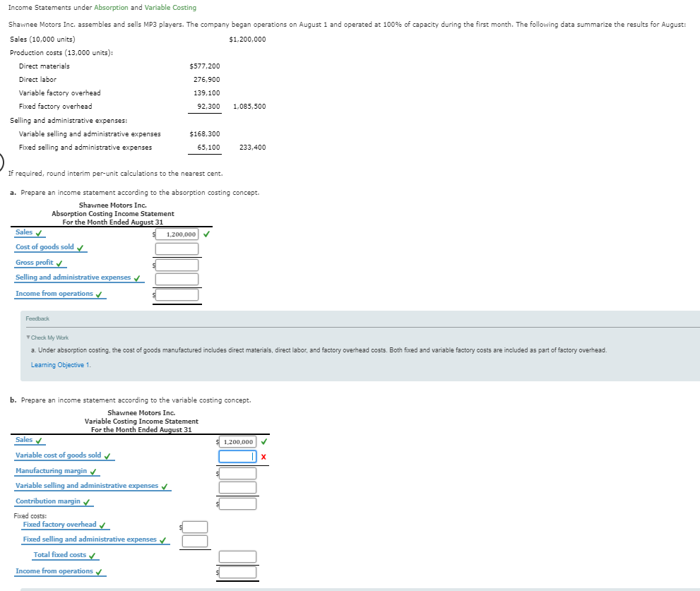Click the Fixed factory overhead input box
Viewport: 700px width, 591px height.
(196, 526)
